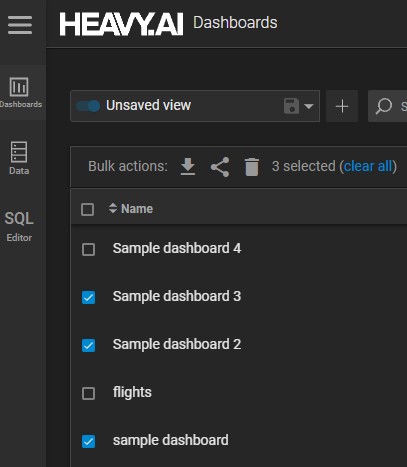
Task: Click the save view floppy icon
Action: pos(291,106)
